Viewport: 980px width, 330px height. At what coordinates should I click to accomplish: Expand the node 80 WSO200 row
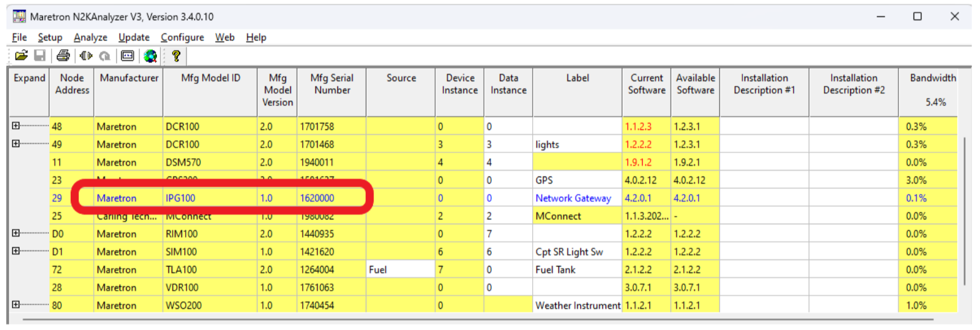click(16, 305)
